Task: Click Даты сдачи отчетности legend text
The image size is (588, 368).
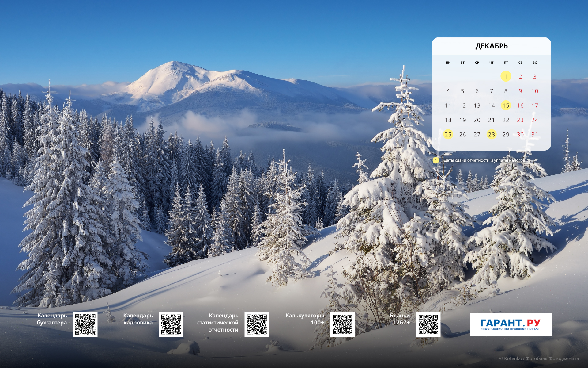Action: pyautogui.click(x=484, y=160)
